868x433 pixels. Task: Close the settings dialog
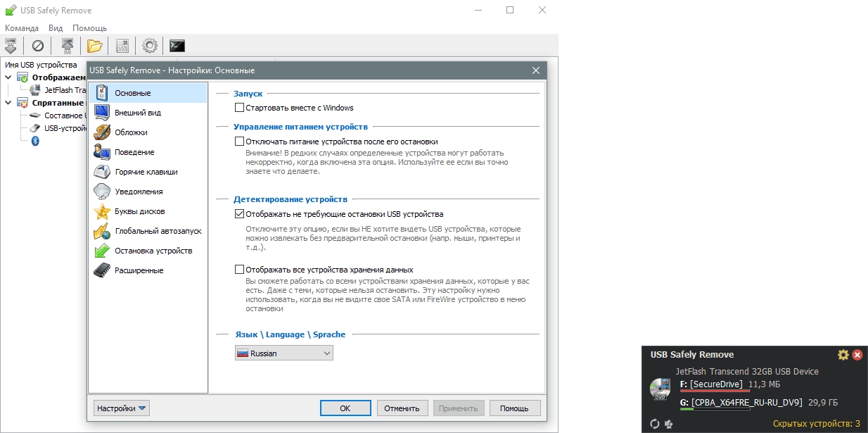pos(536,70)
